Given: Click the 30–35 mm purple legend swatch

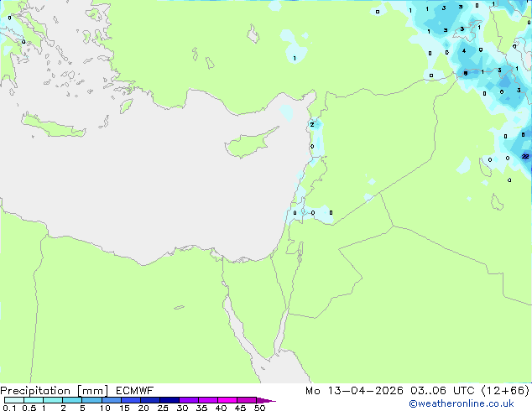Looking at the screenshot, I should (189, 400).
